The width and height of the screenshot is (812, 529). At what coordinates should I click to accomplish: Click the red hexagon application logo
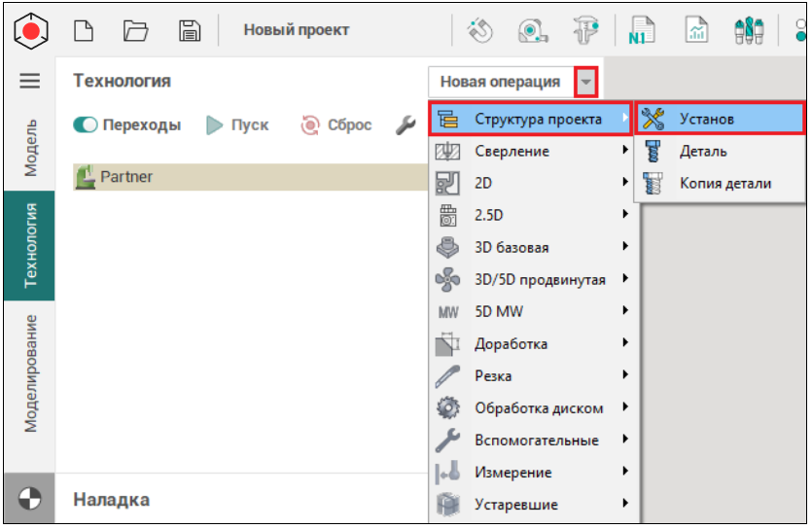tap(30, 30)
